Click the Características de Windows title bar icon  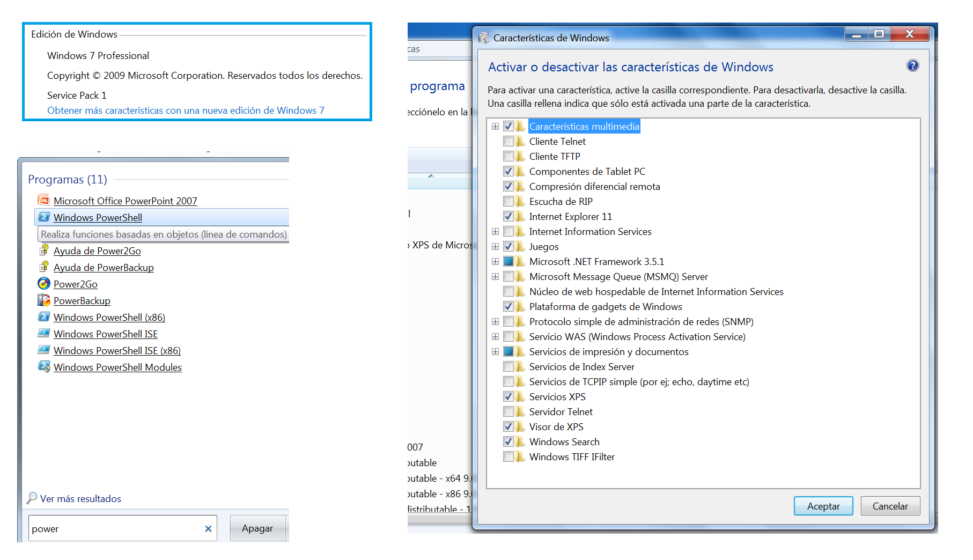[x=483, y=38]
